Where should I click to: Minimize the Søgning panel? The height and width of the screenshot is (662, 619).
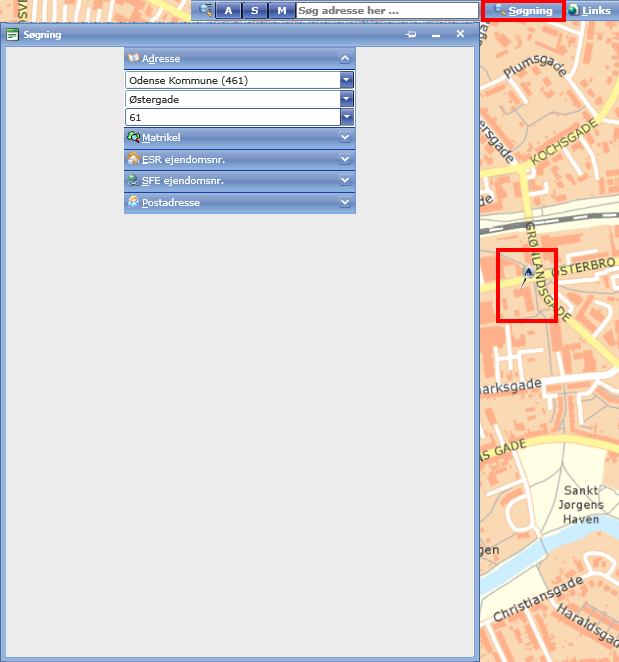point(436,35)
